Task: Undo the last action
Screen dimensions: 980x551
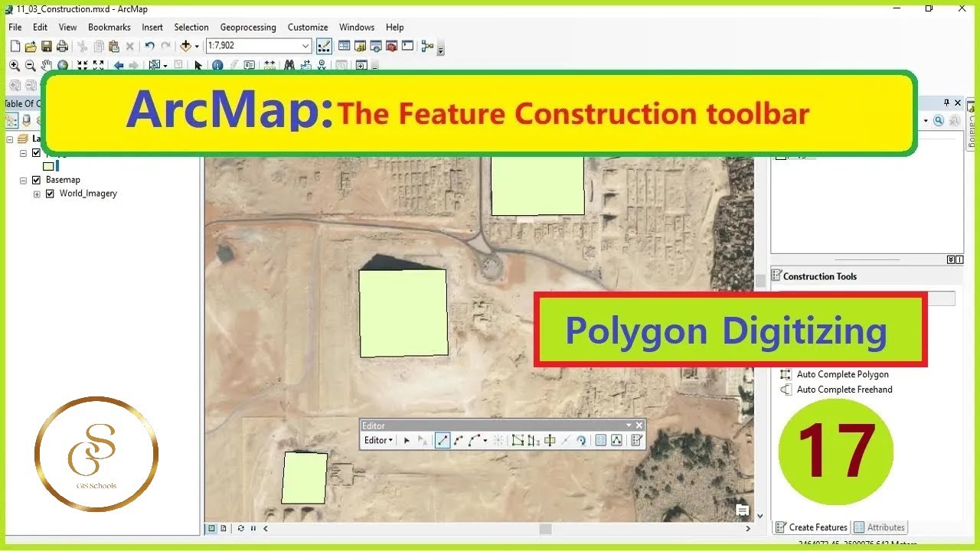Action: (x=149, y=47)
